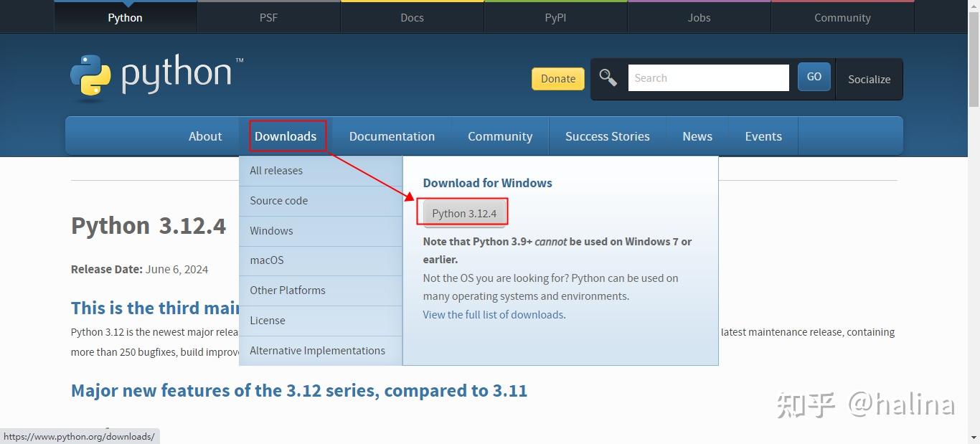Open 'View the full list of downloads' link
The image size is (980, 444).
pyautogui.click(x=493, y=315)
